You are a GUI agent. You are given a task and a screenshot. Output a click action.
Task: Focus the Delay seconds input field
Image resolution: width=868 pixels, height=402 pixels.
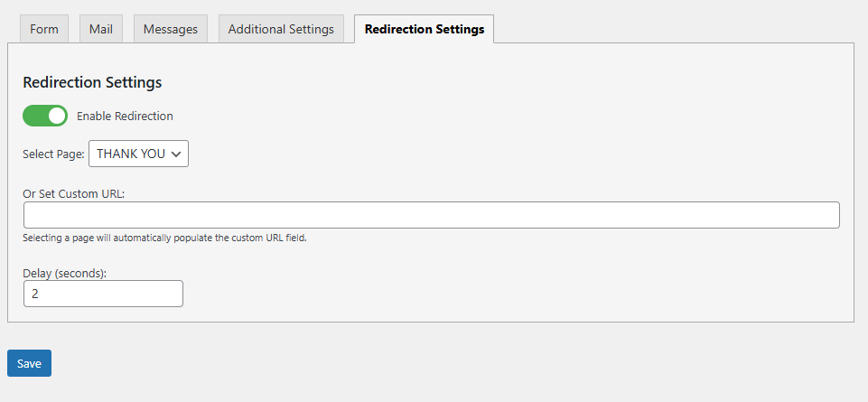click(103, 294)
